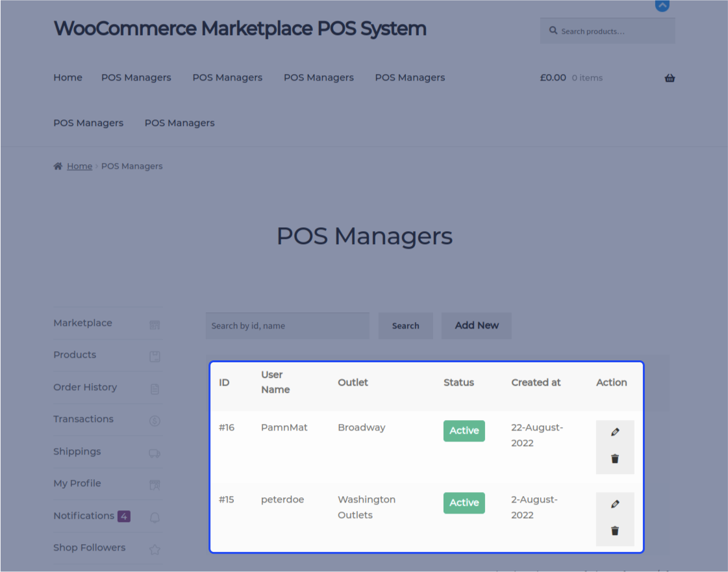Click the outlet Washington Outlets
The image size is (728, 572).
point(367,507)
